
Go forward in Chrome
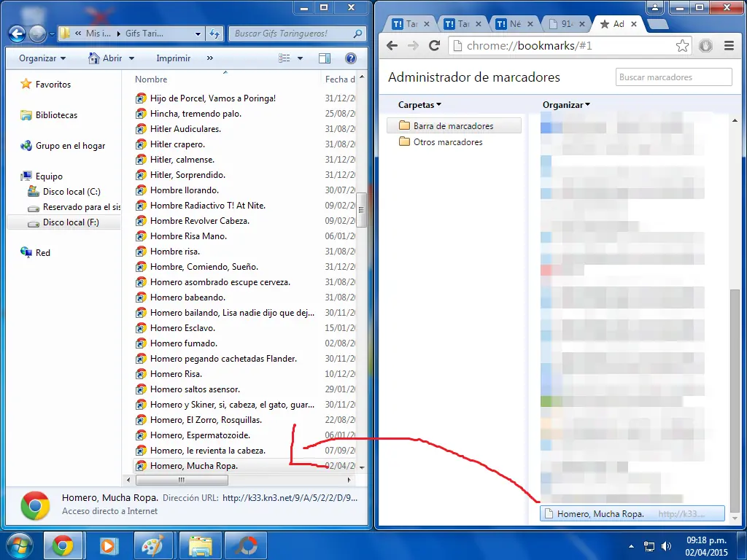(413, 46)
